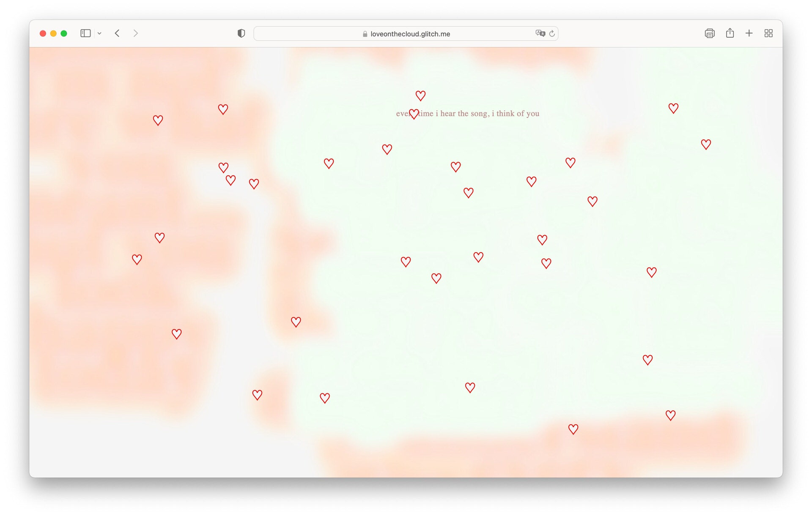Click the "i think of you" text
The image size is (812, 516).
pyautogui.click(x=515, y=114)
